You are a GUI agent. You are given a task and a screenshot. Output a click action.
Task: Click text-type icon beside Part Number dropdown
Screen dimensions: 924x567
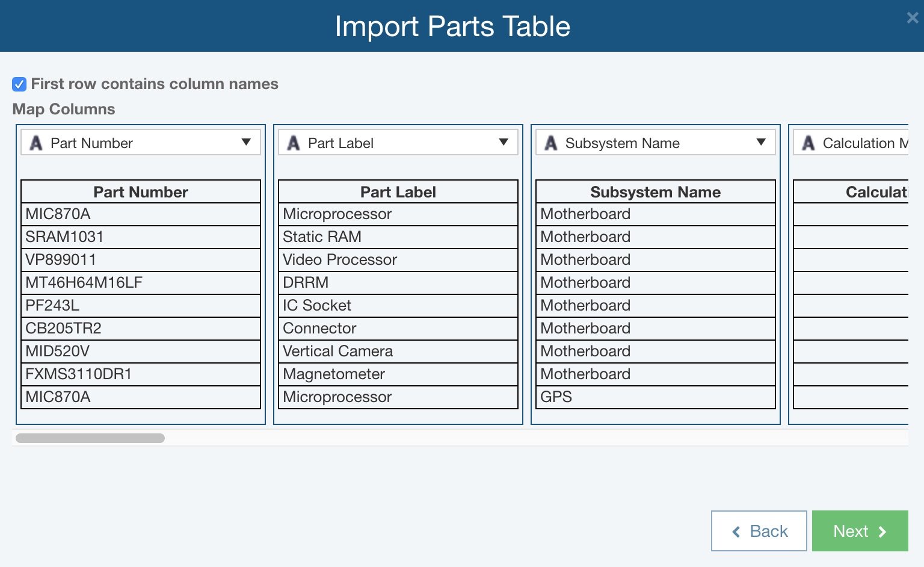click(x=36, y=143)
